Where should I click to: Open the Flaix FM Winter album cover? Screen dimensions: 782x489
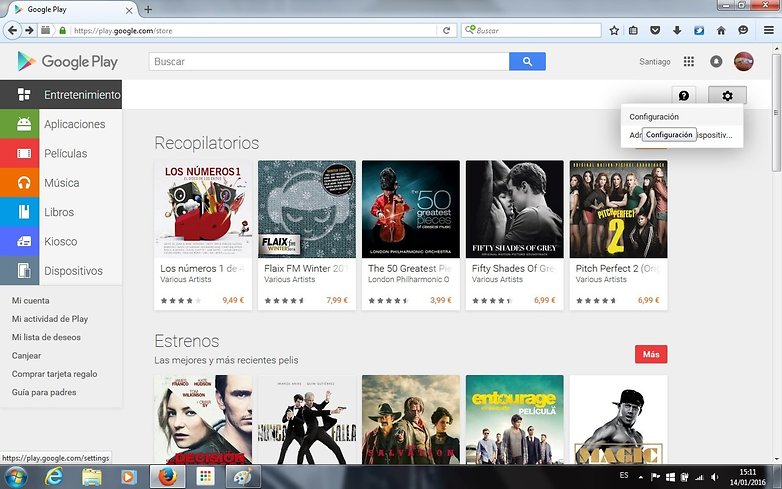coord(307,209)
